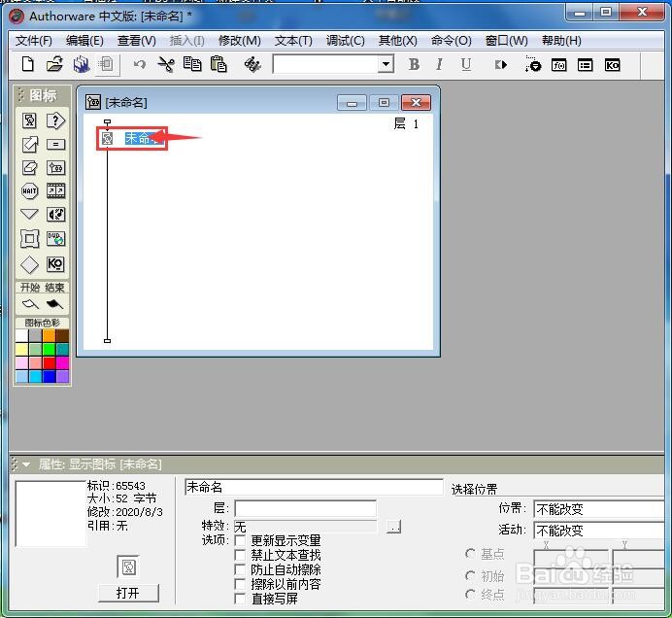The width and height of the screenshot is (672, 618).
Task: Open a file using the toolbar folder icon
Action: click(54, 64)
